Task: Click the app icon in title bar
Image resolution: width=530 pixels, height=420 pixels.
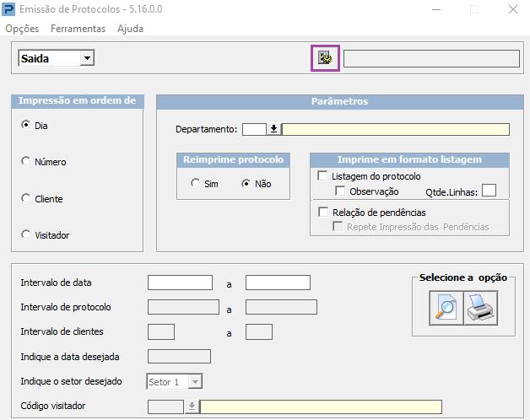Action: pyautogui.click(x=10, y=9)
